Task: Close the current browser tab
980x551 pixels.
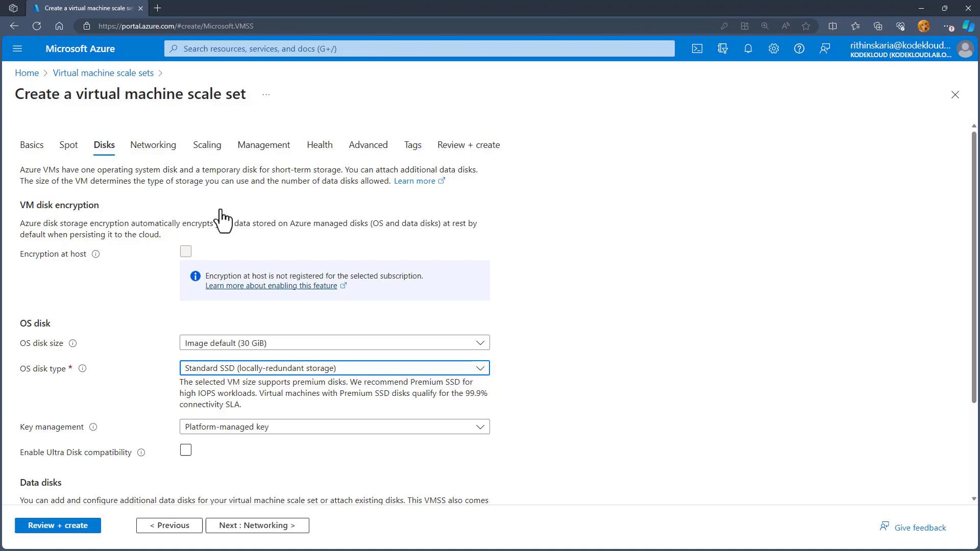Action: 140,8
